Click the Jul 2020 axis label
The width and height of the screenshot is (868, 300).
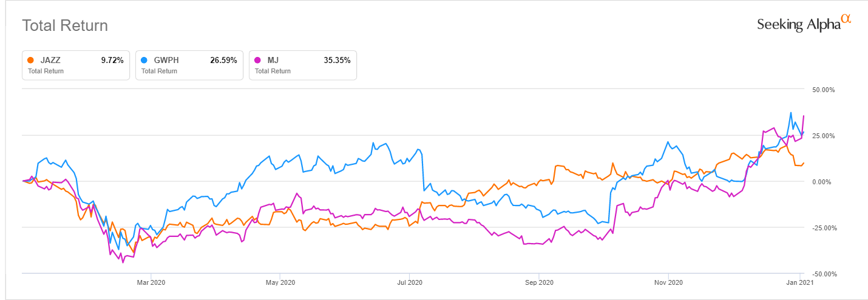pyautogui.click(x=410, y=282)
